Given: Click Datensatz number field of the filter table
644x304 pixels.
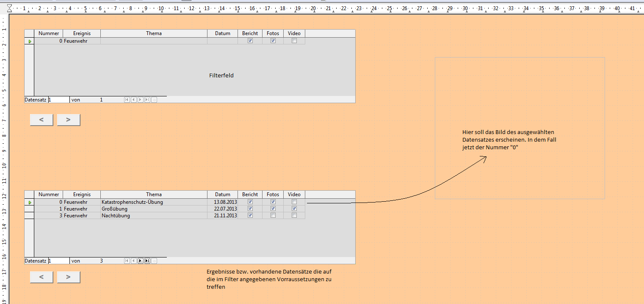Looking at the screenshot, I should [59, 100].
